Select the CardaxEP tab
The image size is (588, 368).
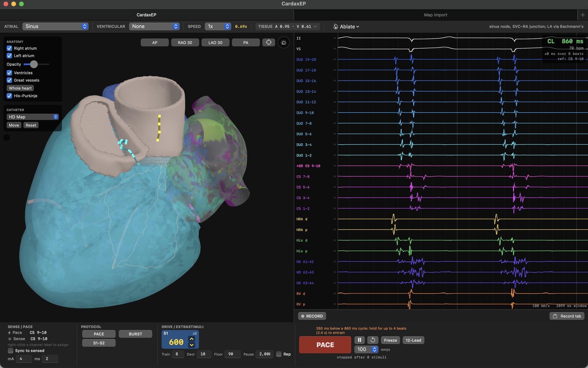click(x=146, y=15)
